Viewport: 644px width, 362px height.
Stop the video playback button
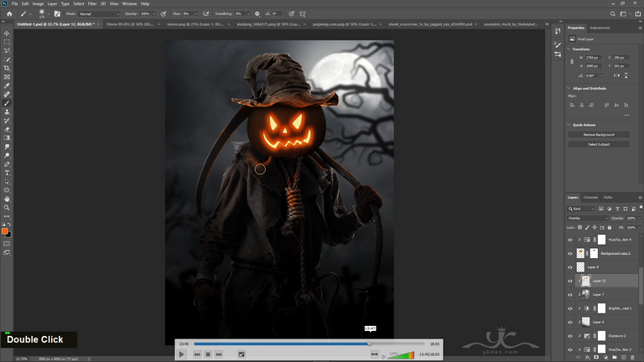click(208, 354)
